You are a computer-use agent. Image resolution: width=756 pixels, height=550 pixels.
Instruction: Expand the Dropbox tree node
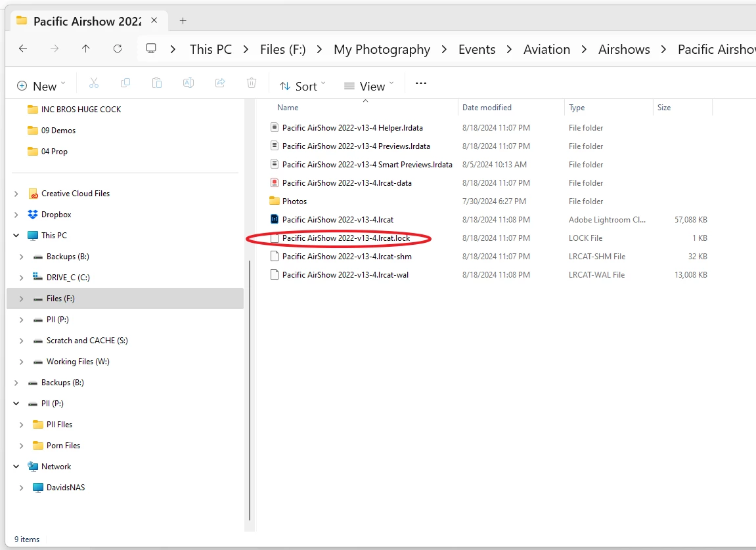point(16,215)
